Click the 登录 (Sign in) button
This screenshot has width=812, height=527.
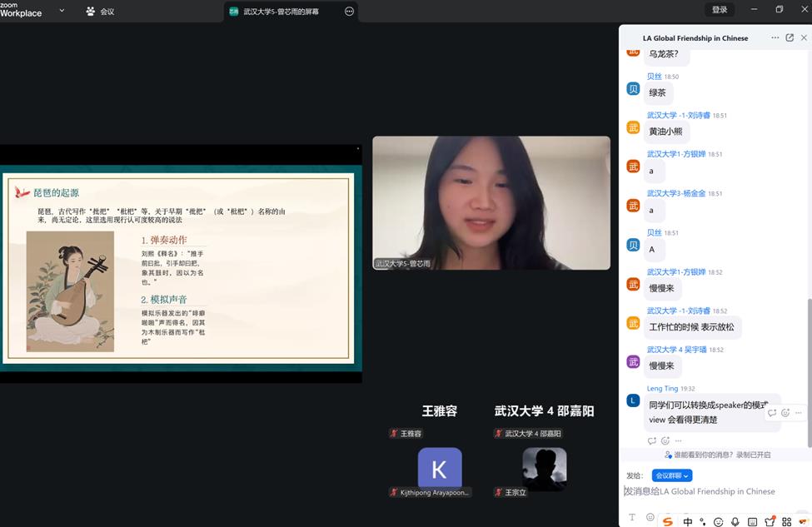[720, 10]
